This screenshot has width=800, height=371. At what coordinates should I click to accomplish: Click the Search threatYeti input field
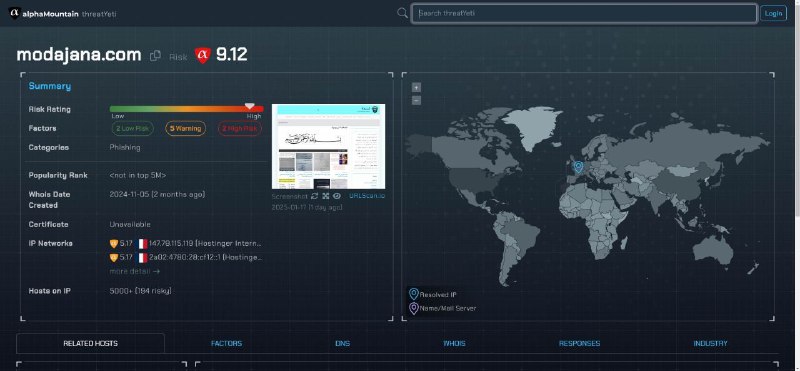pos(584,13)
